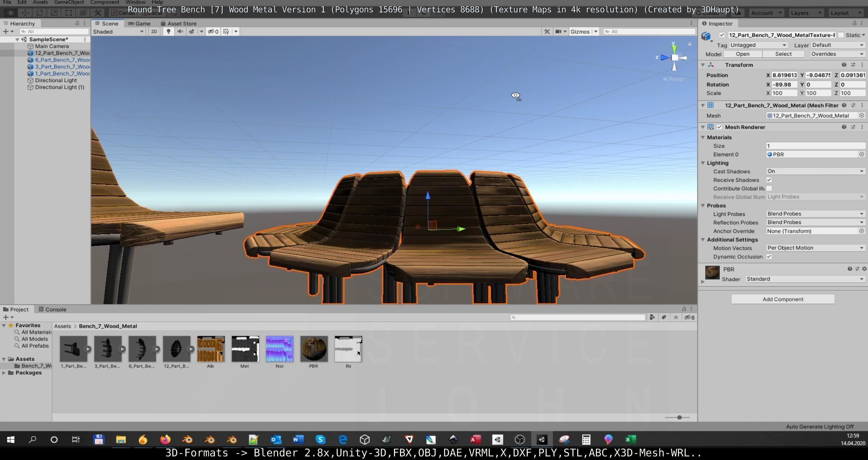
Task: Open Shaded draw mode dropdown
Action: point(118,31)
